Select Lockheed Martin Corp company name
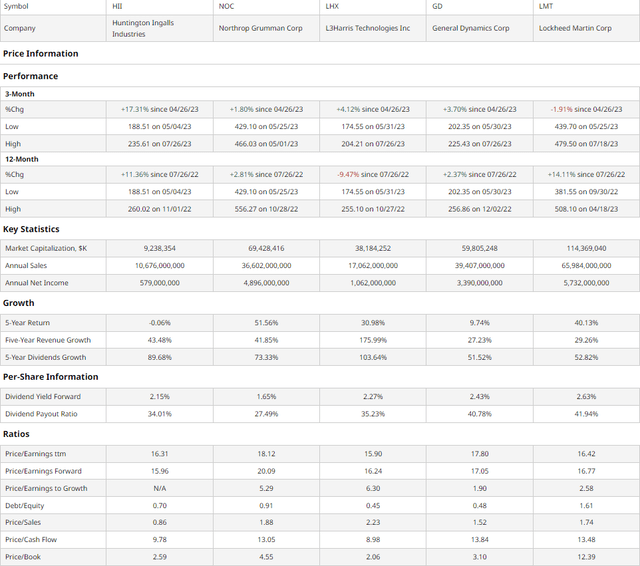The width and height of the screenshot is (640, 566). pyautogui.click(x=575, y=28)
